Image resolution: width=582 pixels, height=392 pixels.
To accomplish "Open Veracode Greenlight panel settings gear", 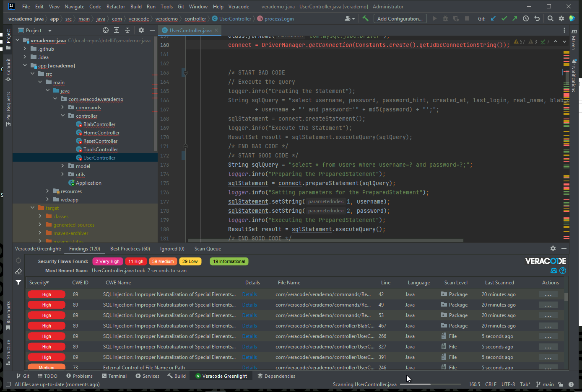I will [553, 248].
